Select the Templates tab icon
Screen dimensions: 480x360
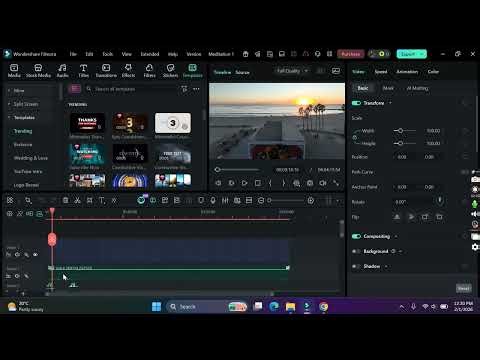pos(192,68)
